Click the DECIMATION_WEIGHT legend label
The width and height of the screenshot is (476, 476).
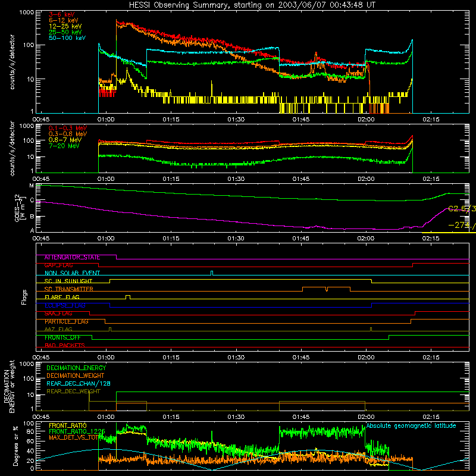pos(76,375)
